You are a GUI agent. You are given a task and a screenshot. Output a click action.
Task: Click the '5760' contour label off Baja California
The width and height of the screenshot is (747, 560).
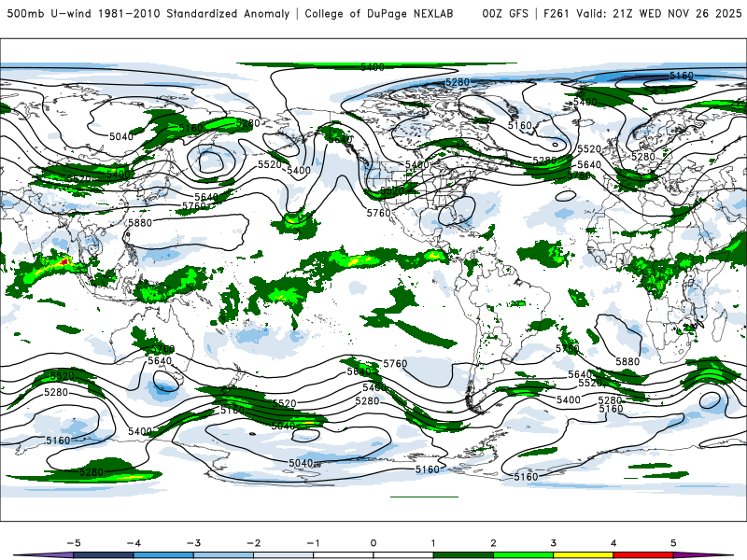[x=378, y=213]
